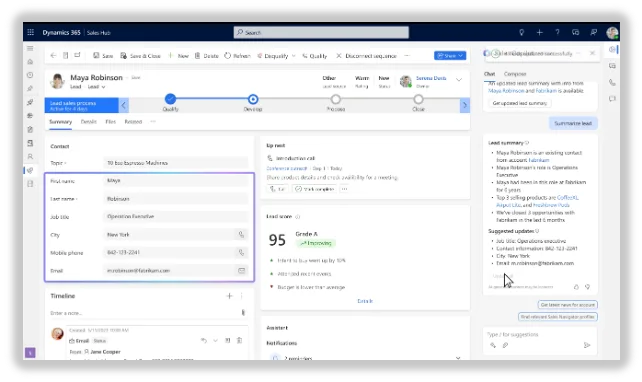Click attachment paperclip in note field
This screenshot has height=382, width=642.
pos(243,313)
